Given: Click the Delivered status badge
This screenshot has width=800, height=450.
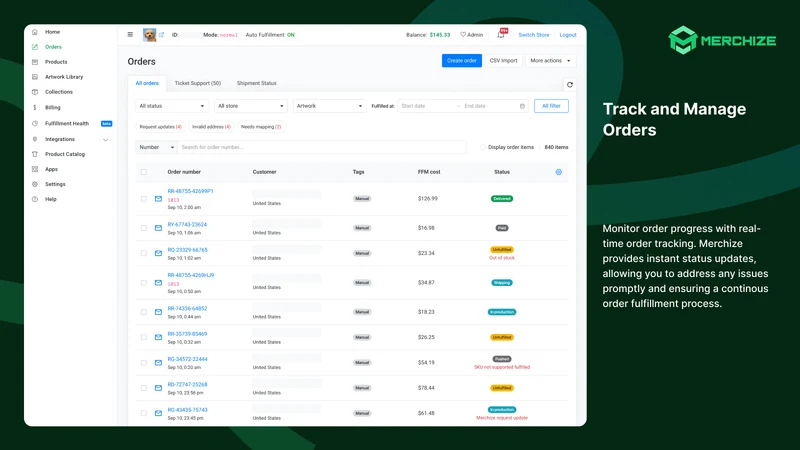Looking at the screenshot, I should pyautogui.click(x=502, y=199).
